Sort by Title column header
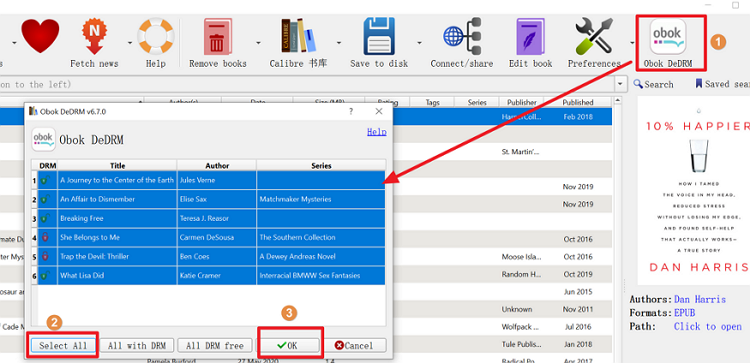The width and height of the screenshot is (750, 363). (117, 165)
